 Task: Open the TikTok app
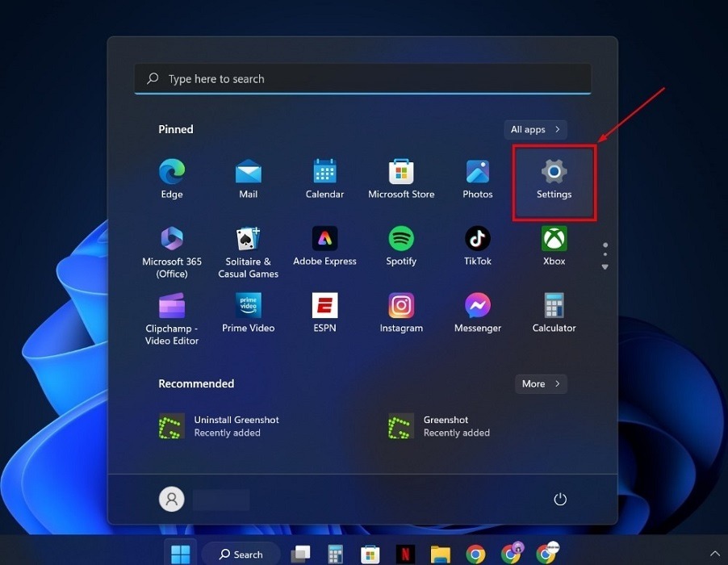[477, 239]
